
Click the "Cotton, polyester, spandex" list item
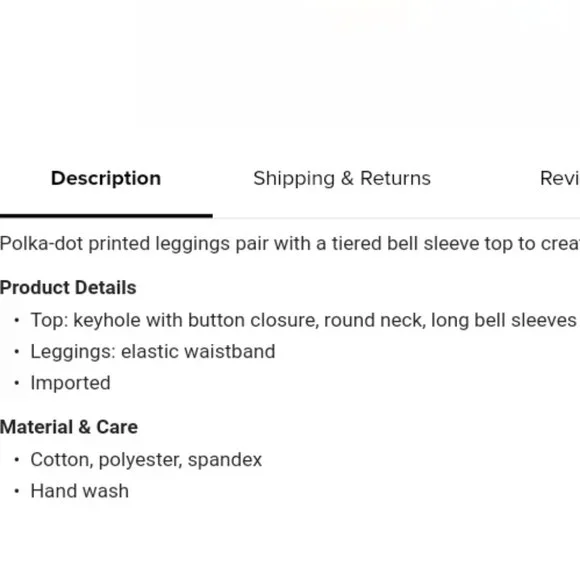[146, 460]
